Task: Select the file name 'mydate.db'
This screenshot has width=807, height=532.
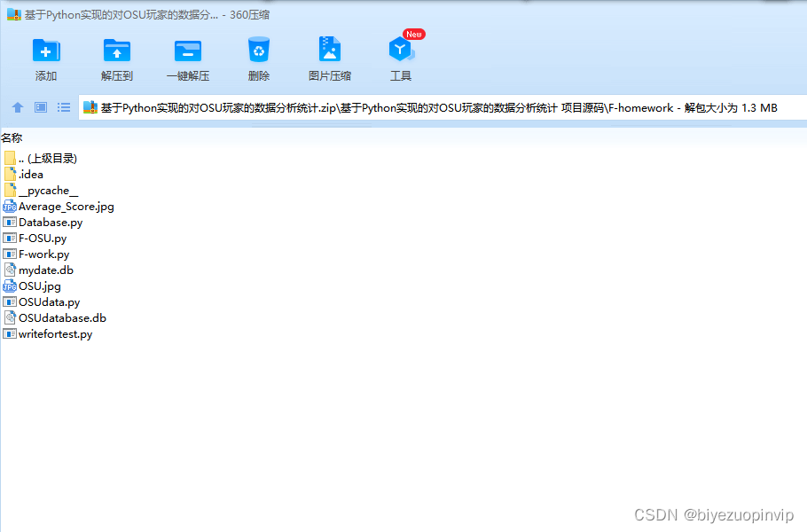Action: tap(46, 270)
